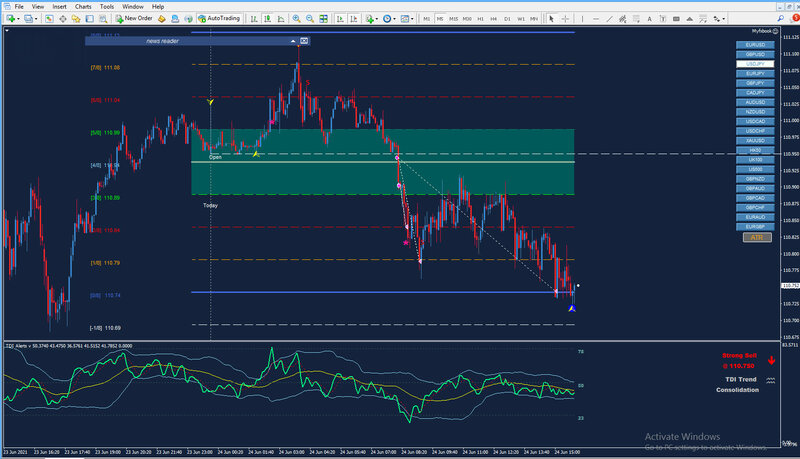Open the Charts menu
The image size is (800, 459).
[83, 7]
